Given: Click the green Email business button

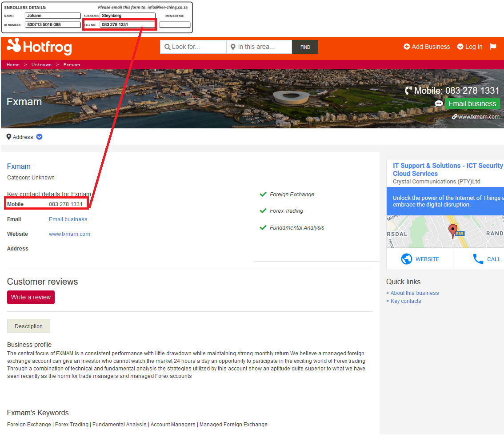Looking at the screenshot, I should tap(472, 103).
